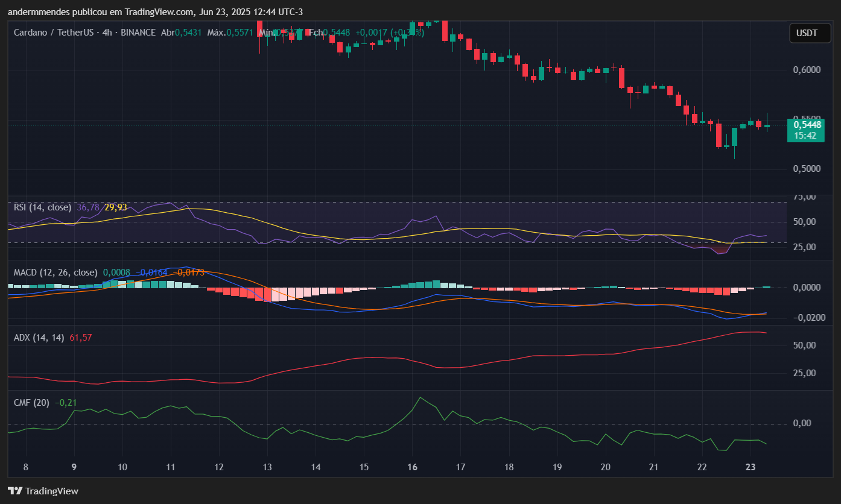Click the 0,0000 level on MACD axis

[807, 288]
